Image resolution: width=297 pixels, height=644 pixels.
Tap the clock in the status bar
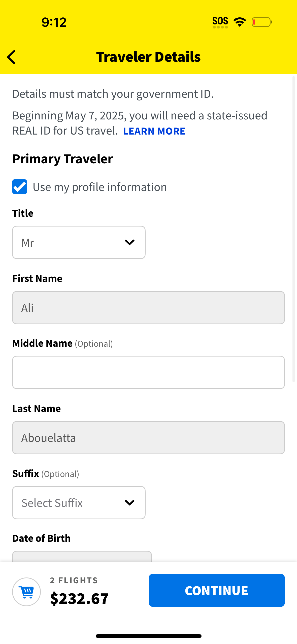pos(54,22)
